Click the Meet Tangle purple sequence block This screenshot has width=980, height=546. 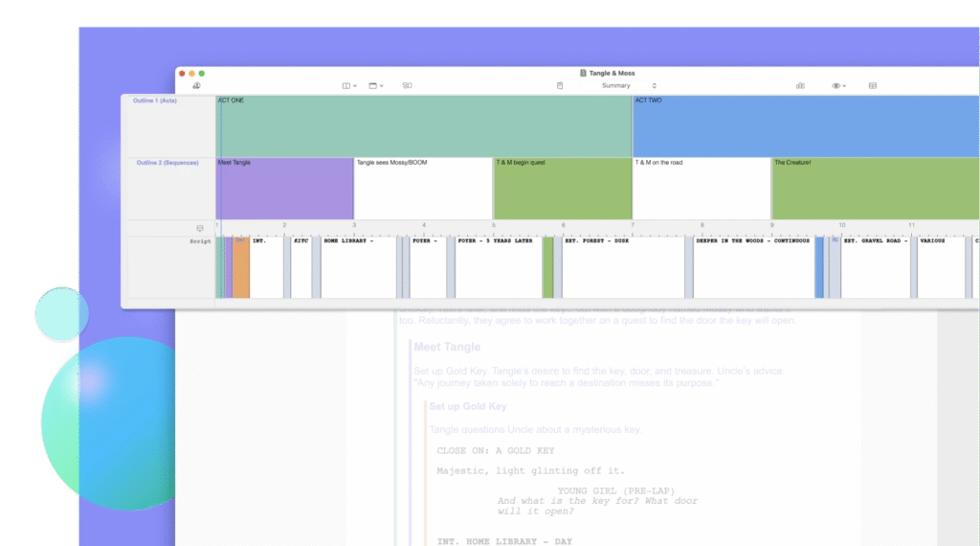tap(285, 190)
